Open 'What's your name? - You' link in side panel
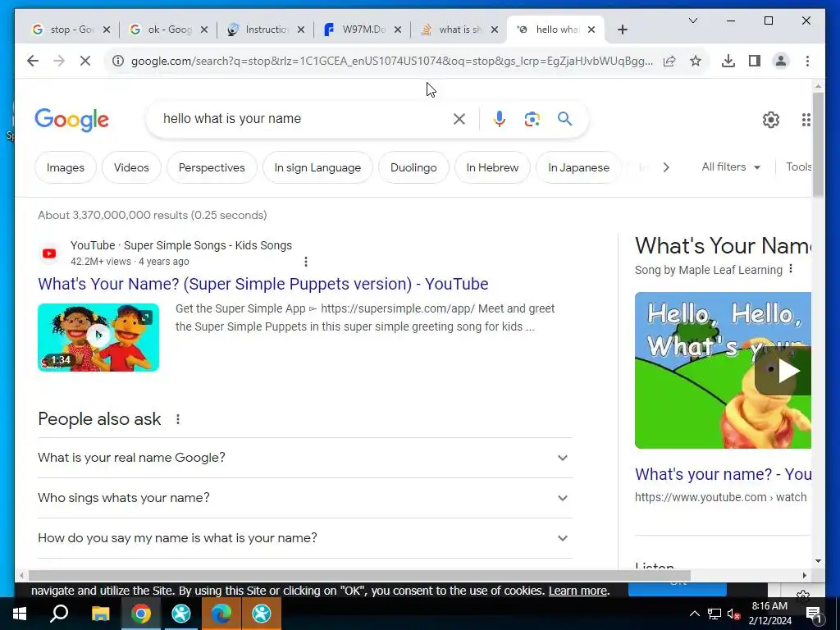 point(724,474)
